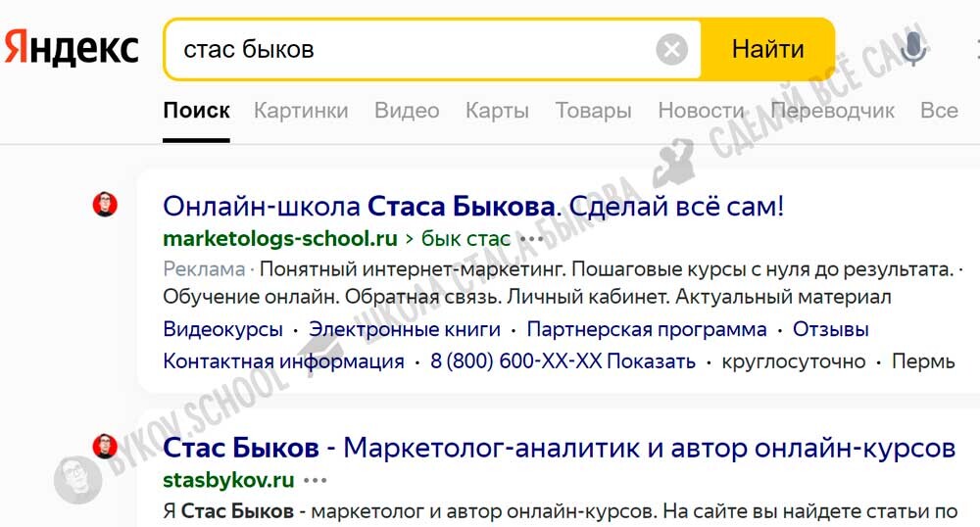Open the Товары tab
The height and width of the screenshot is (527, 980).
tap(593, 111)
